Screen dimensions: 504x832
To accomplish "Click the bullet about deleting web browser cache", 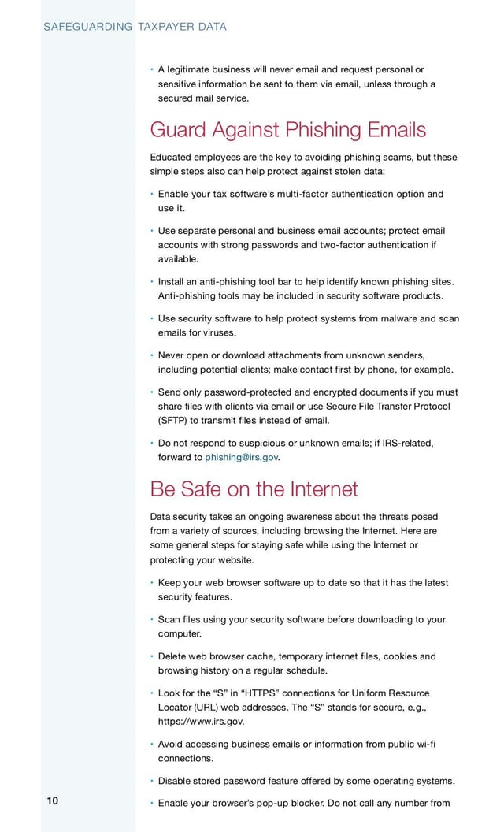I will click(x=297, y=663).
